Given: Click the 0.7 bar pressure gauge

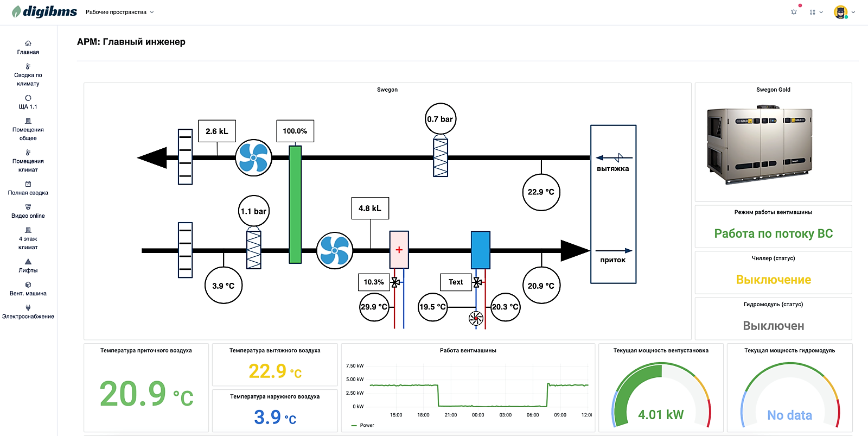Looking at the screenshot, I should [x=440, y=119].
